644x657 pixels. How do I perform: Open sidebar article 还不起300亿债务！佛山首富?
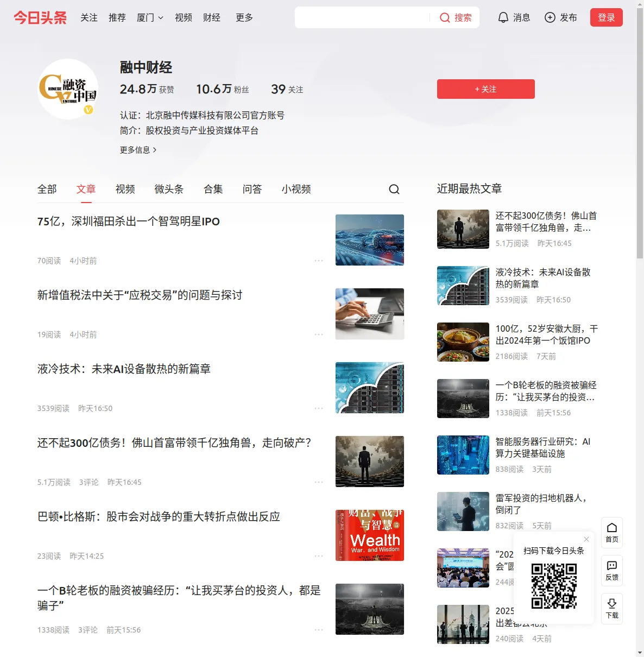(x=546, y=222)
